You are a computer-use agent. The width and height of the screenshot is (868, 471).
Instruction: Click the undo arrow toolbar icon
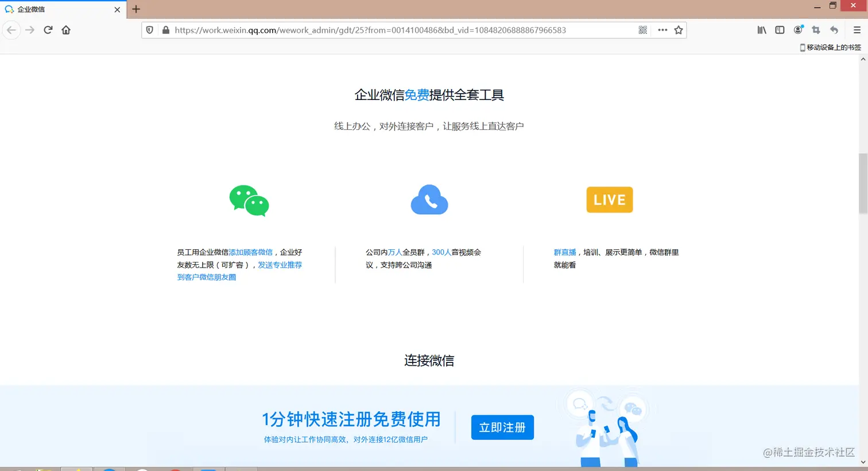pos(834,30)
